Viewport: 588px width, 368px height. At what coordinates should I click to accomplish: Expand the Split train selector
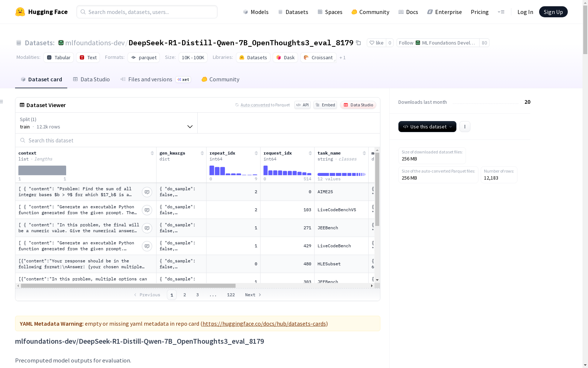107,123
